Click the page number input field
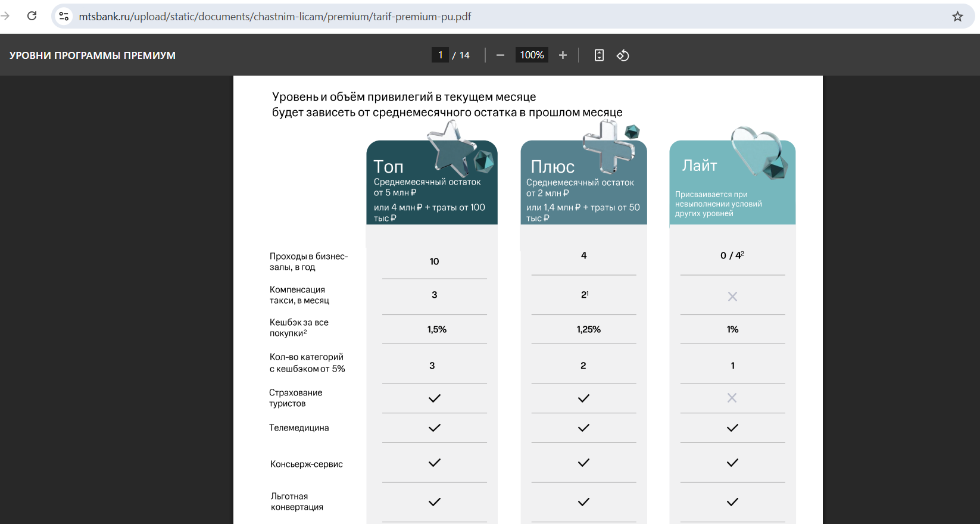980x524 pixels. [x=440, y=55]
